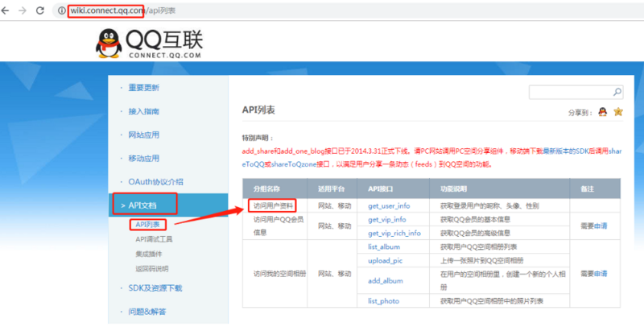This screenshot has width=644, height=327.
Task: Click 申请 link in the VIP info row
Action: 601,226
